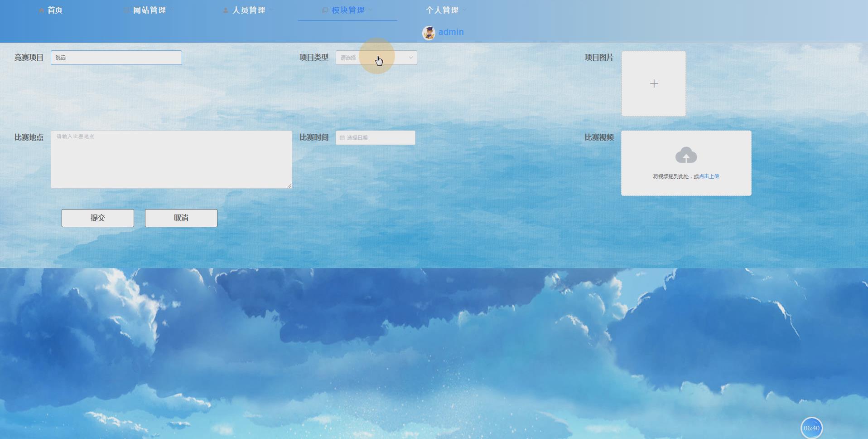Click the plus icon to add 项目图片

coord(654,83)
